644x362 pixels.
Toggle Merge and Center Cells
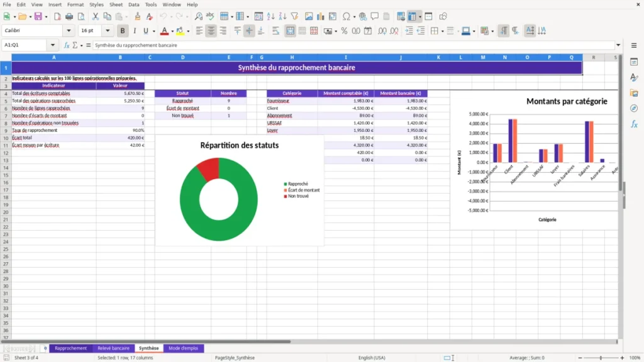point(291,31)
